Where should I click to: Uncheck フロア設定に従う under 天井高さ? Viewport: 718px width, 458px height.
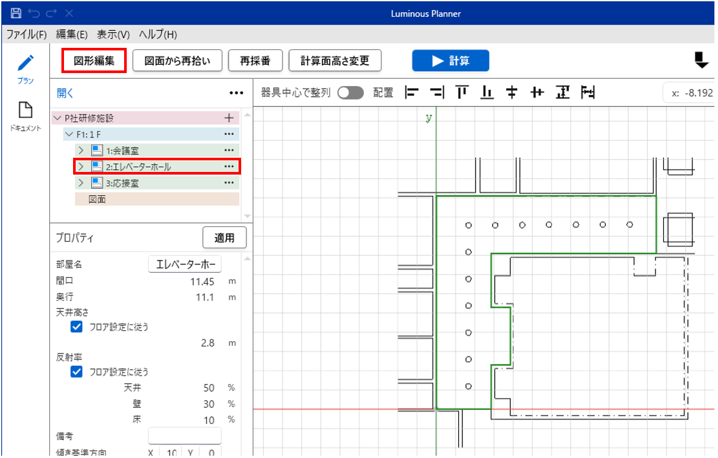77,326
